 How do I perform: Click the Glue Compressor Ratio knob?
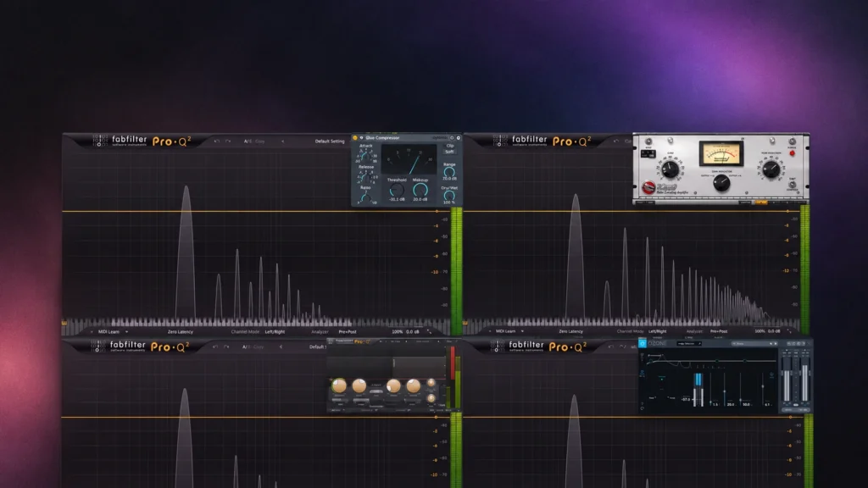[x=365, y=198]
